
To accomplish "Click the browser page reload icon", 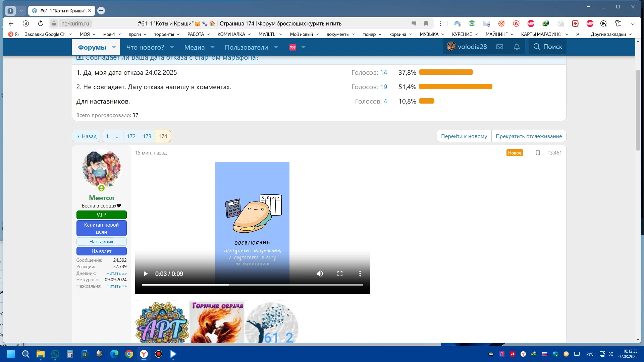I will pyautogui.click(x=41, y=23).
